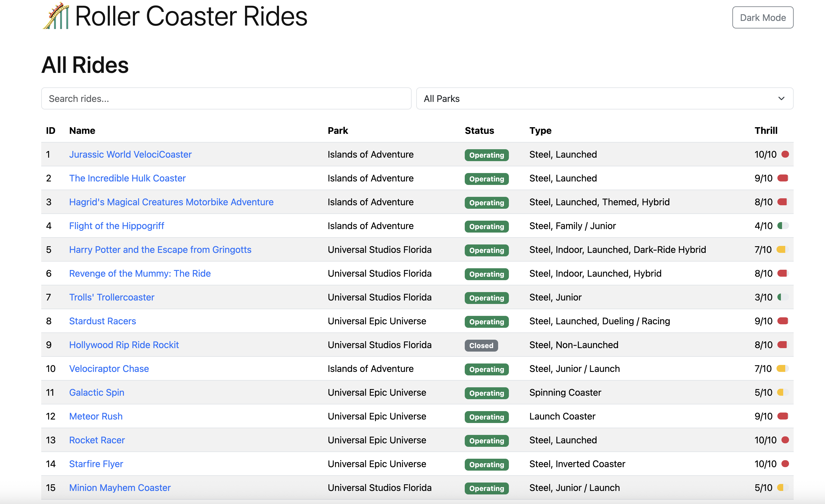Open the All Parks dropdown
Viewport: 825px width, 504px height.
coord(604,98)
